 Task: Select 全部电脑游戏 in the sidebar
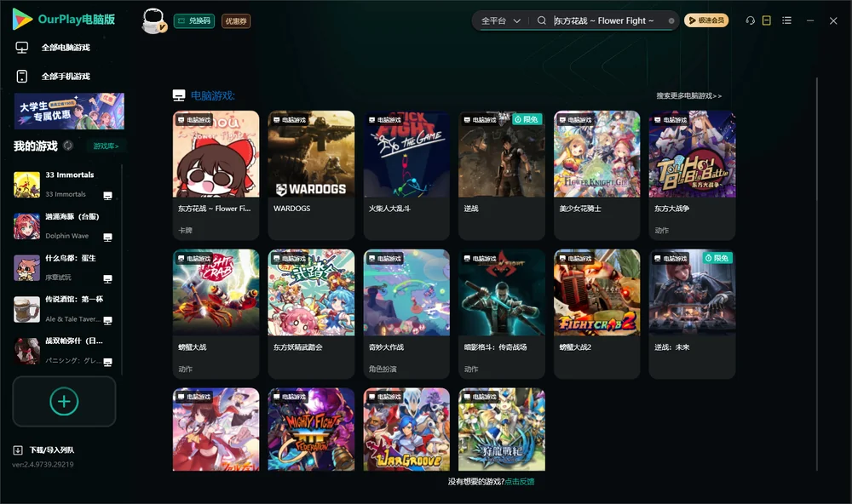click(66, 48)
